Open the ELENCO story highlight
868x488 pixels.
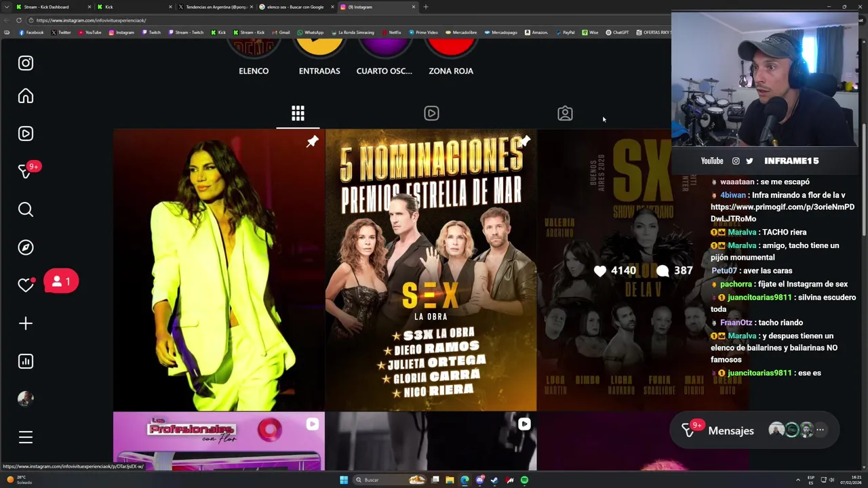tap(254, 58)
